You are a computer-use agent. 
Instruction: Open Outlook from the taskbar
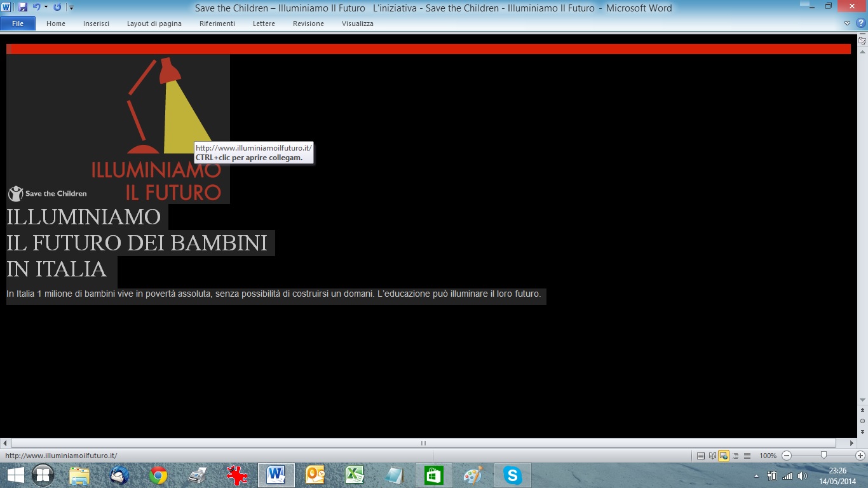316,475
